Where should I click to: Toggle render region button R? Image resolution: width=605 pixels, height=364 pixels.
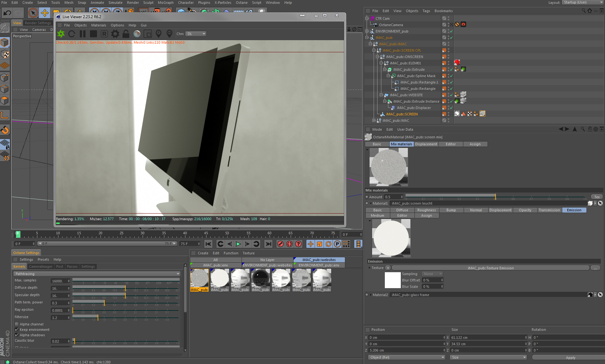click(104, 34)
